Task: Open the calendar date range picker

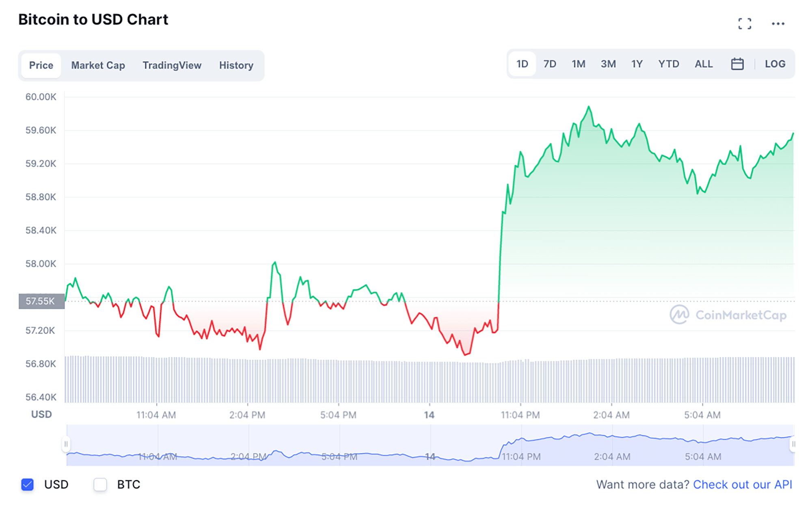Action: pyautogui.click(x=738, y=64)
